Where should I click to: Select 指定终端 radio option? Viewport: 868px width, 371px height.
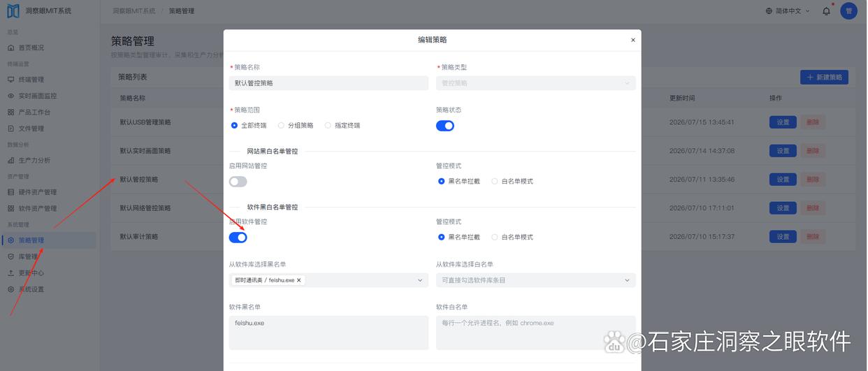coord(342,126)
